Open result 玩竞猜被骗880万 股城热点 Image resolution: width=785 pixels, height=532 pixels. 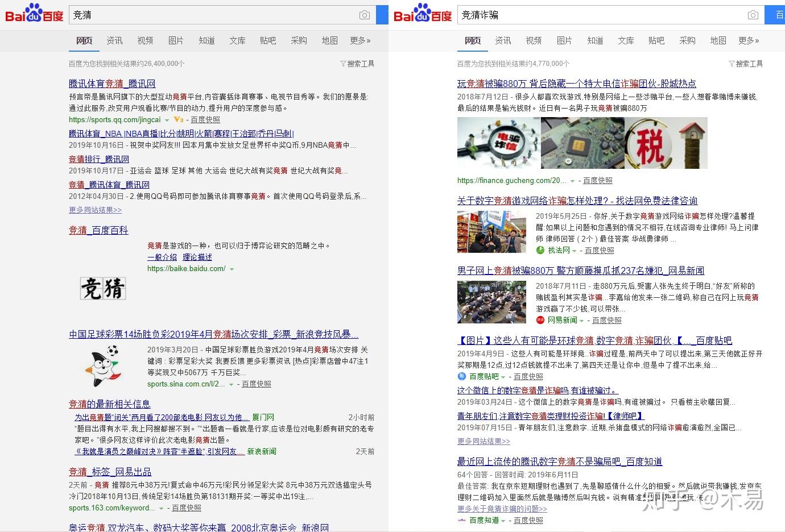point(577,84)
